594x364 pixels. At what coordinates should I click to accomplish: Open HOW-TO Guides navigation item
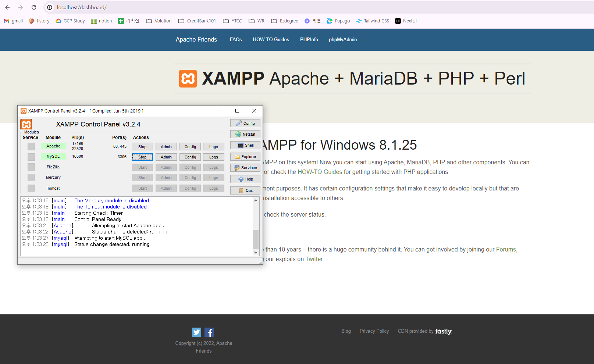271,39
